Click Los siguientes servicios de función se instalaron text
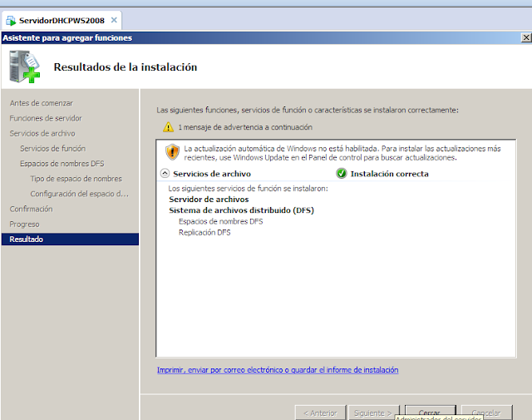This screenshot has width=532, height=420. [x=248, y=189]
